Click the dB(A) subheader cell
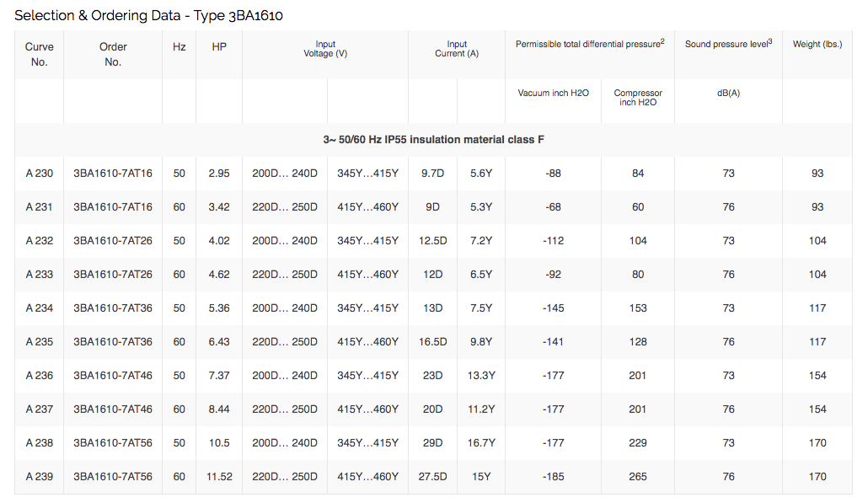 728,94
